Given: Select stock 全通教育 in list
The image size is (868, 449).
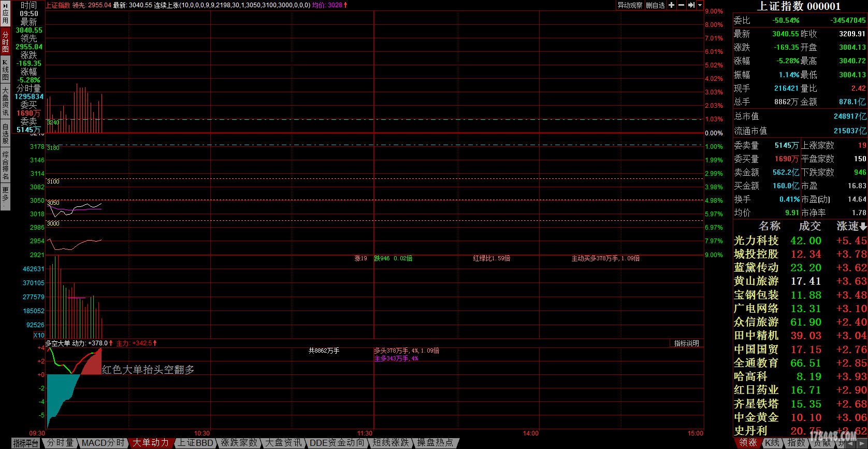Looking at the screenshot, I should tap(800, 363).
